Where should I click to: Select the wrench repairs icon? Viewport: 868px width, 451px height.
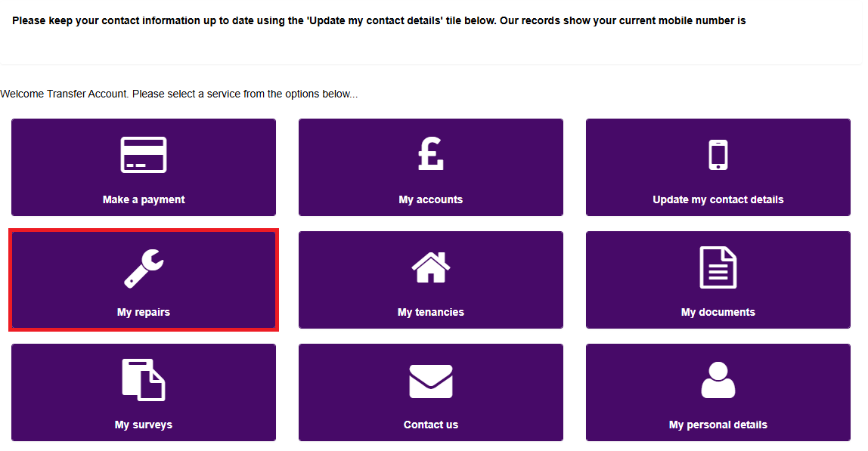(x=144, y=267)
